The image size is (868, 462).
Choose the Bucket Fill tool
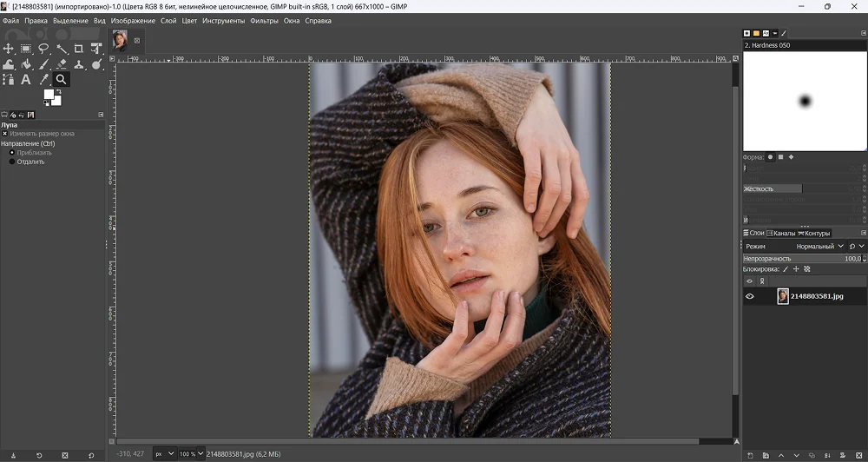pos(26,64)
